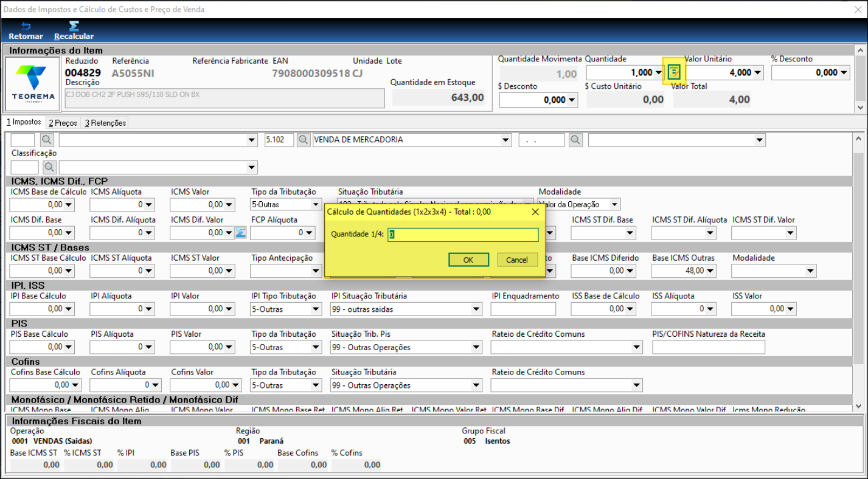The image size is (868, 479).
Task: Click the magnifier icon right of VENDA DE MERCADORIA
Action: coord(575,140)
